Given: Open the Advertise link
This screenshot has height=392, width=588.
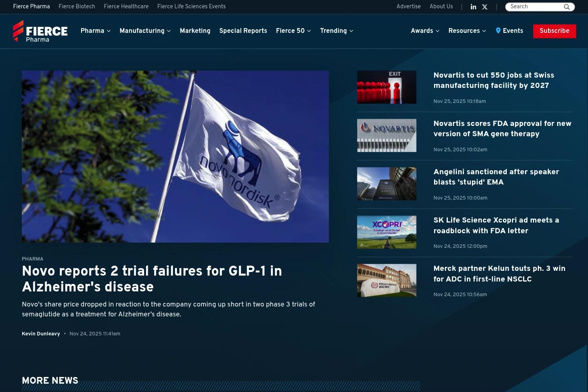Looking at the screenshot, I should pos(409,7).
